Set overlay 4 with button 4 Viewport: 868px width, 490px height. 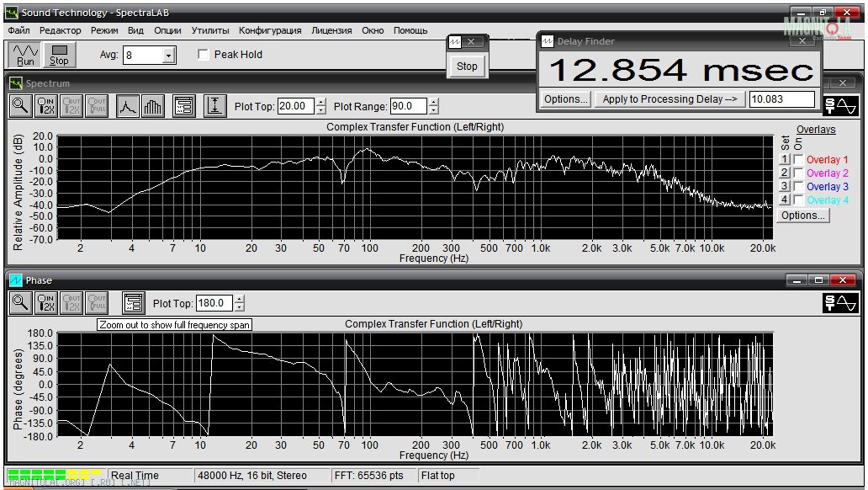click(784, 200)
